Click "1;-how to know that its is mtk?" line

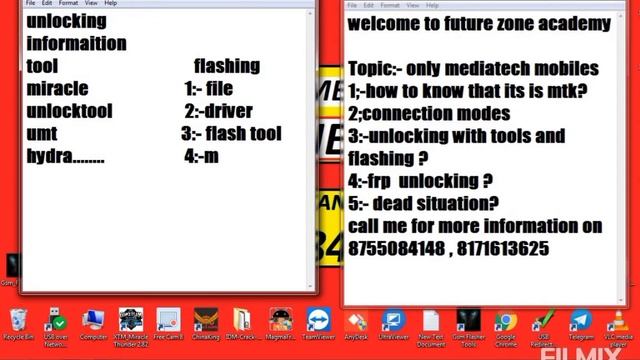pos(467,91)
